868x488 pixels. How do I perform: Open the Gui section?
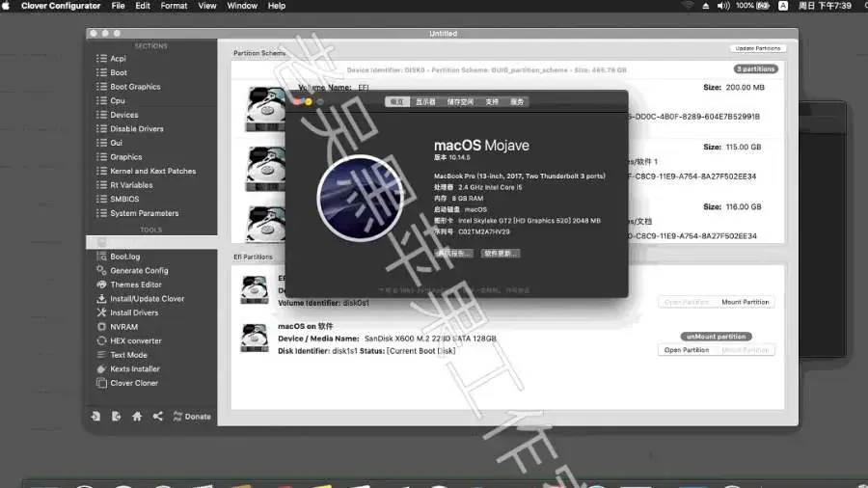click(116, 143)
